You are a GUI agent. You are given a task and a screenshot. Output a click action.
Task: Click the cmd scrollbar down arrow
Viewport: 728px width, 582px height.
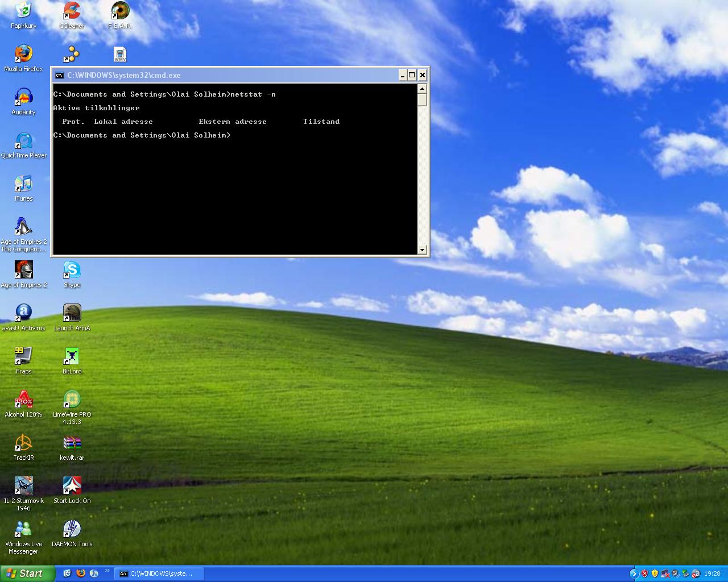(422, 250)
